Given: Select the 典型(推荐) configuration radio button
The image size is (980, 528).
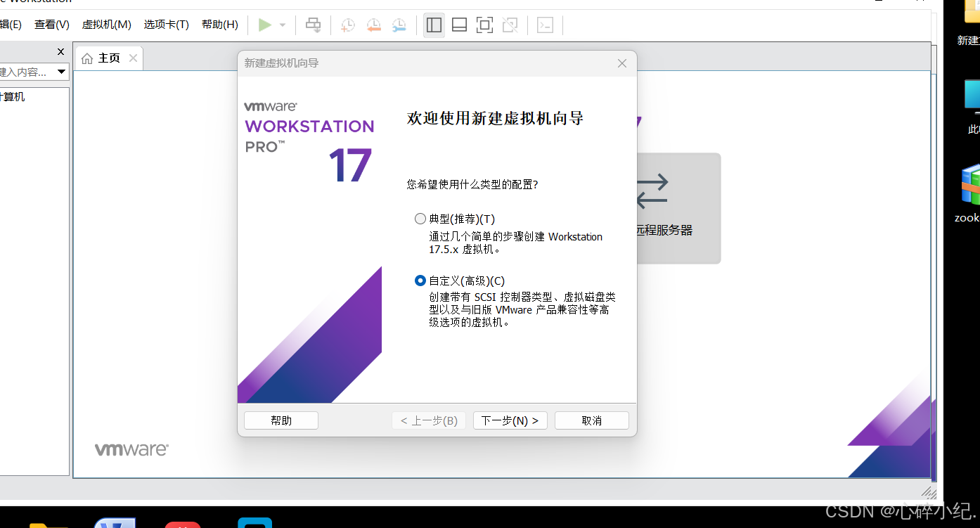Looking at the screenshot, I should tap(420, 219).
